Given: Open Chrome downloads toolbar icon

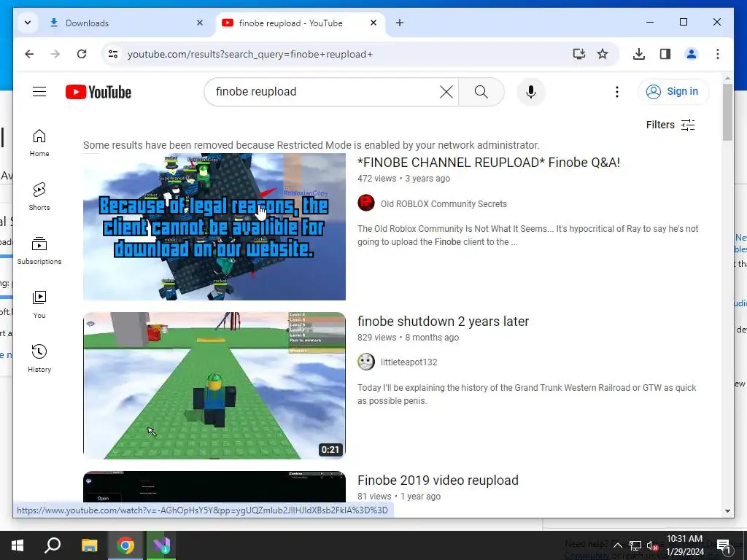Looking at the screenshot, I should tap(639, 54).
